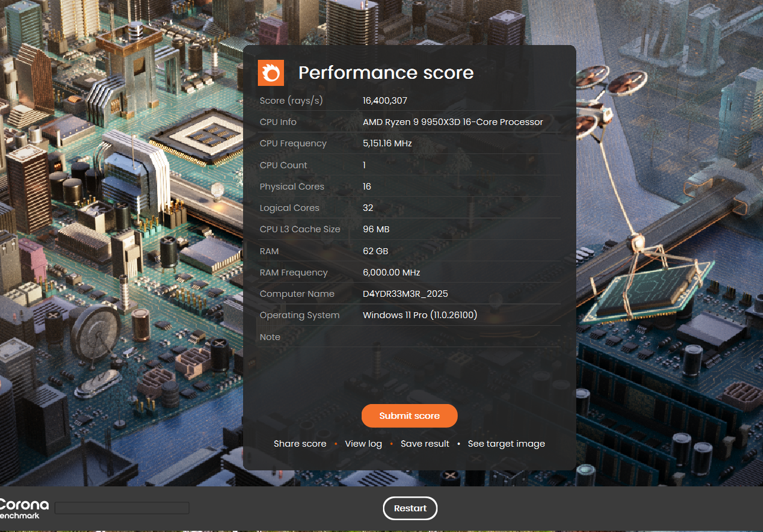763x532 pixels.
Task: Click the CPU Count value 1
Action: coord(364,165)
